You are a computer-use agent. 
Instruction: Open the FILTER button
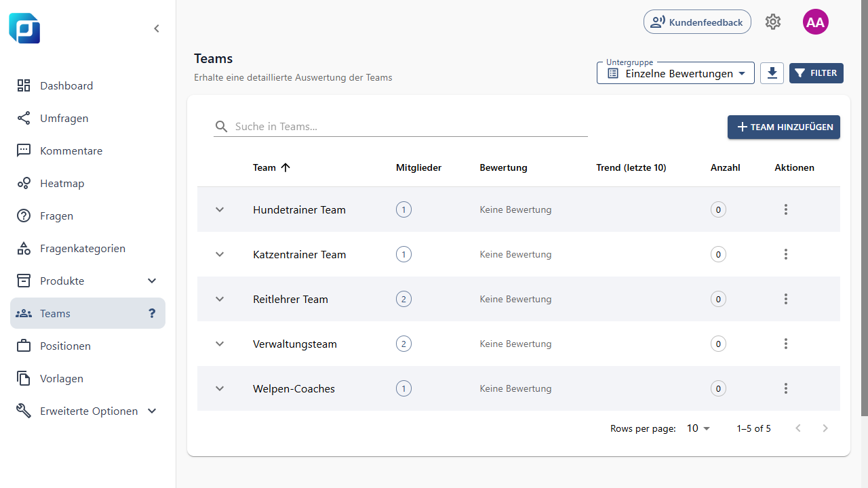816,73
